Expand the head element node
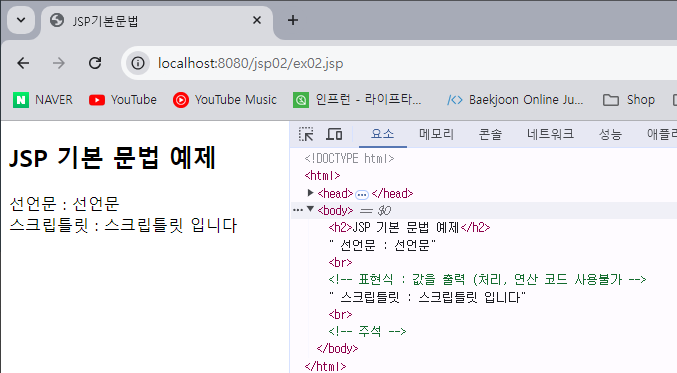This screenshot has height=373, width=677. pyautogui.click(x=310, y=193)
